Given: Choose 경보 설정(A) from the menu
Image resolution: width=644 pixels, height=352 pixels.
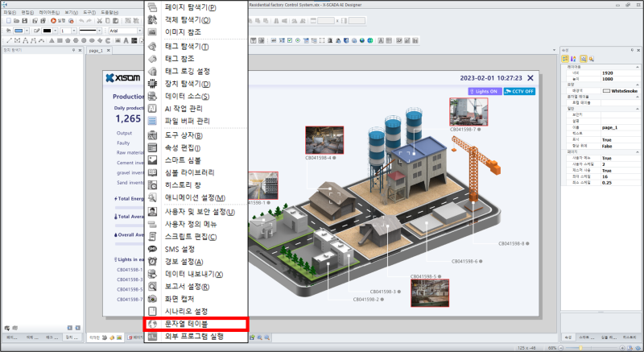Looking at the screenshot, I should click(x=196, y=262).
